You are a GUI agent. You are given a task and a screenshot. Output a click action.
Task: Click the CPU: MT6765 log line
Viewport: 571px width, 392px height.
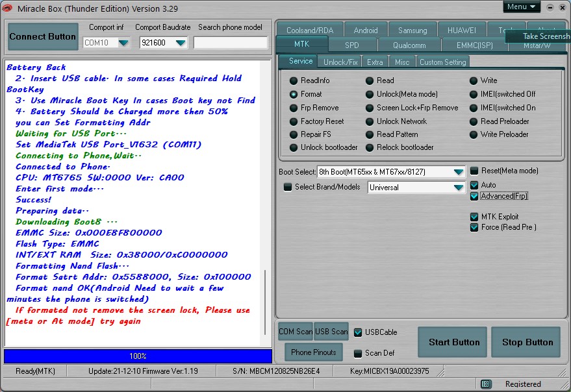pos(100,178)
